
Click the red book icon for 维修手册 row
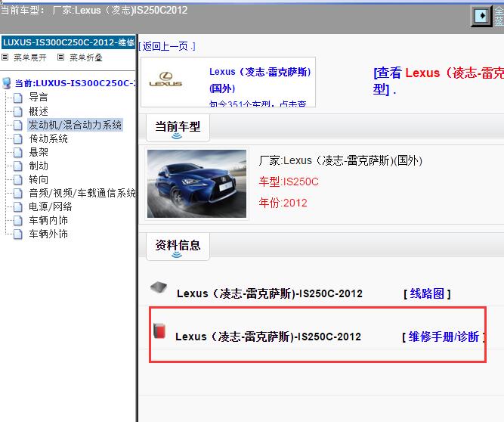pyautogui.click(x=159, y=330)
